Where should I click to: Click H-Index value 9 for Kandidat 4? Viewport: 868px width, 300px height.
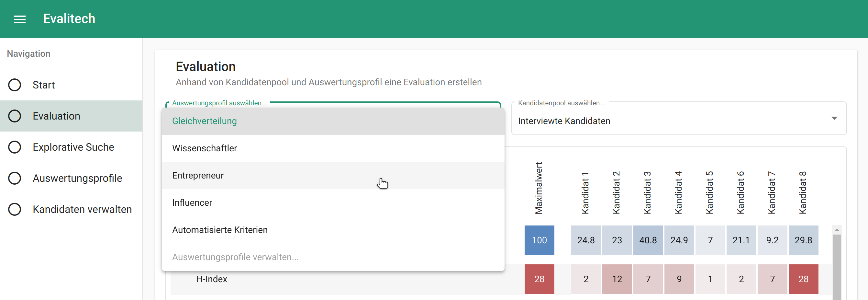(x=679, y=279)
